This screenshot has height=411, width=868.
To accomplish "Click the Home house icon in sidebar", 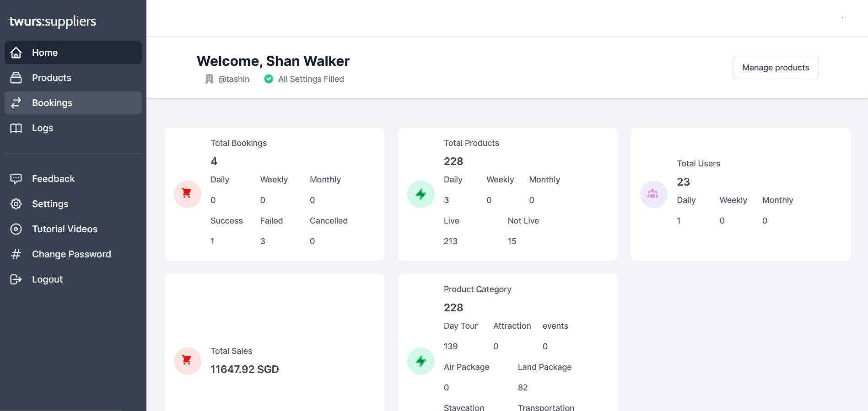I will pos(16,53).
